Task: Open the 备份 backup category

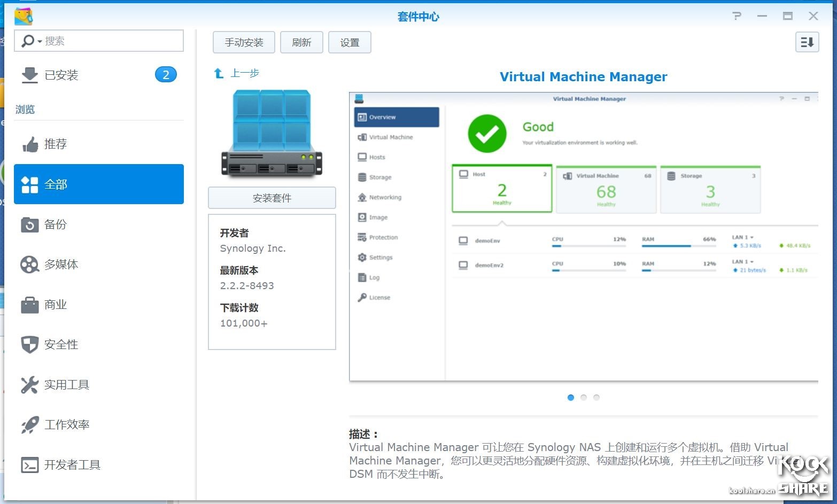Action: 55,224
